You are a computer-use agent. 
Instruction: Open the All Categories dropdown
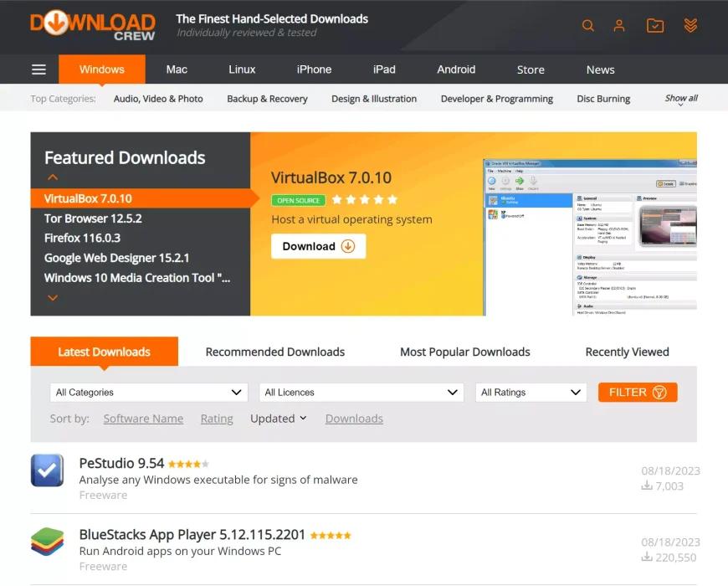point(149,393)
